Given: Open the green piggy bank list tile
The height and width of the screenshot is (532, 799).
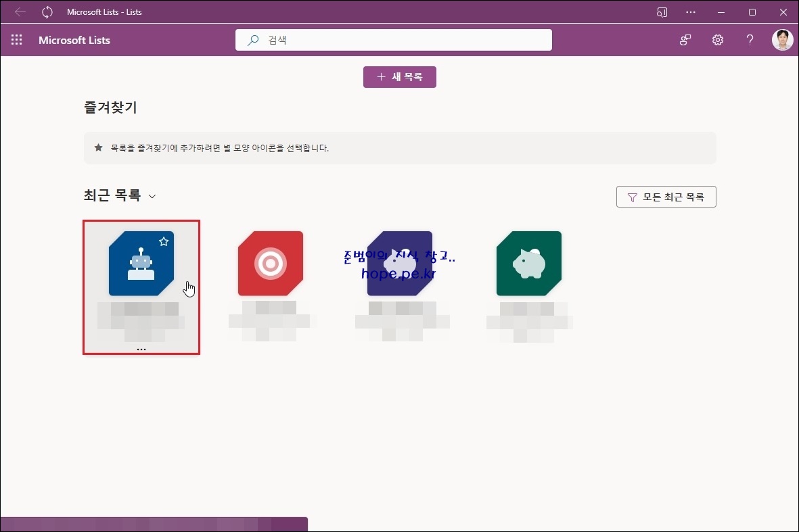Looking at the screenshot, I should [x=529, y=263].
